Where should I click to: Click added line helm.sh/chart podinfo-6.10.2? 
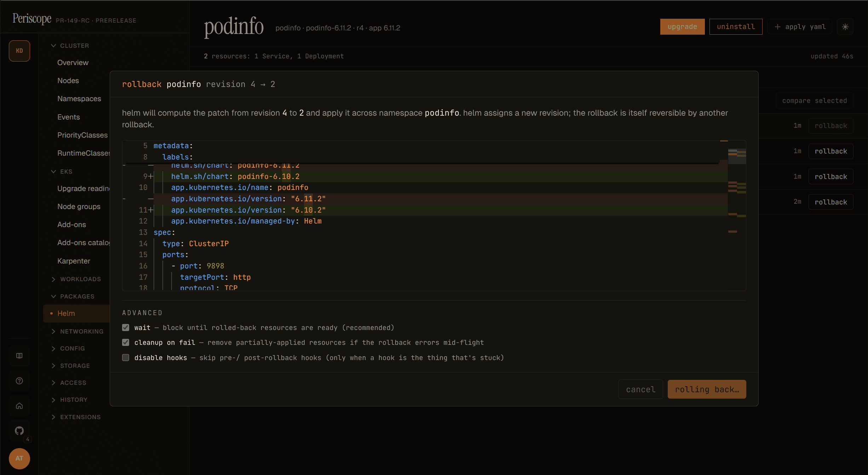point(441,176)
